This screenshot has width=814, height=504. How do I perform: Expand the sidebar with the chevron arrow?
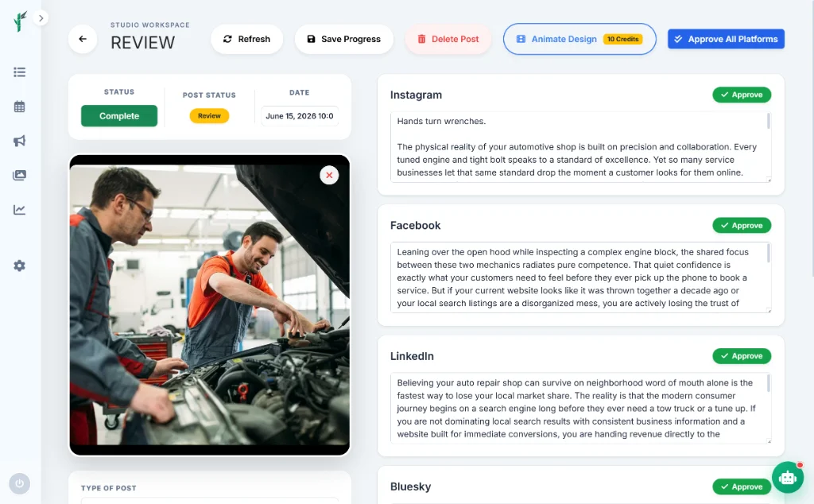[41, 18]
